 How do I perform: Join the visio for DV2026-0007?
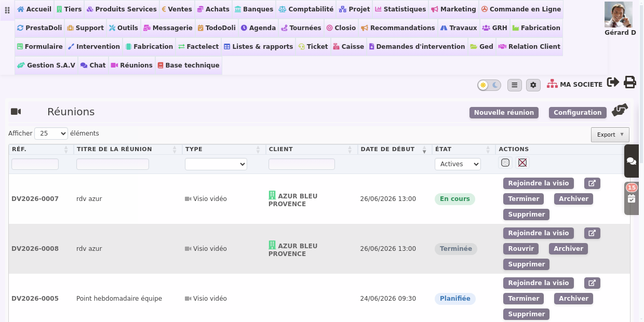(x=539, y=183)
